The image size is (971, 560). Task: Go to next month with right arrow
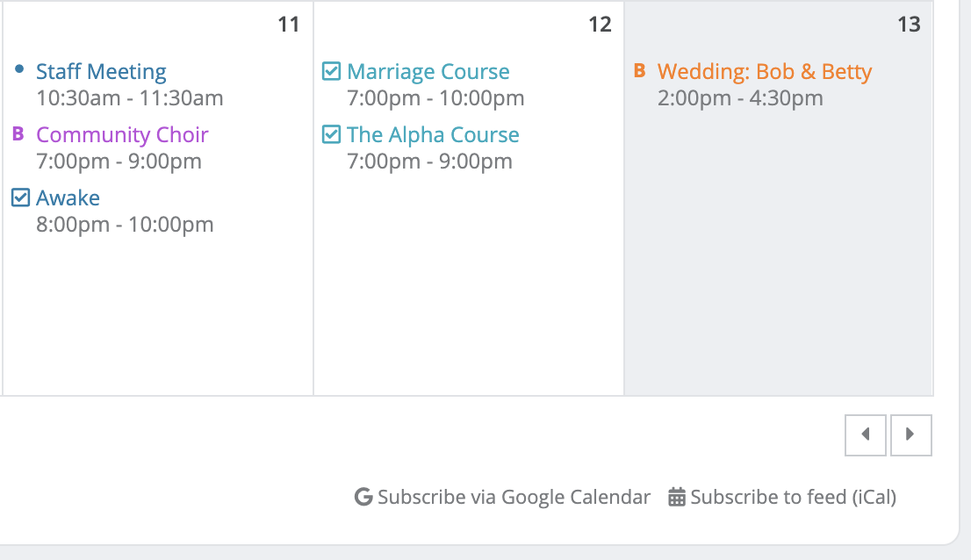[910, 434]
